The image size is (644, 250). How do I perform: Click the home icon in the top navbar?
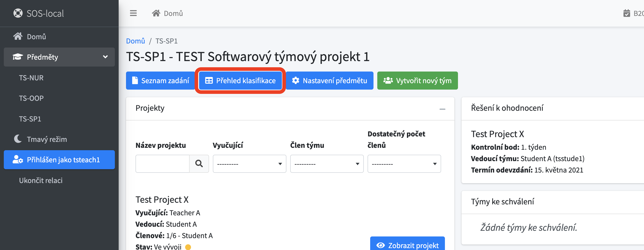pos(156,13)
